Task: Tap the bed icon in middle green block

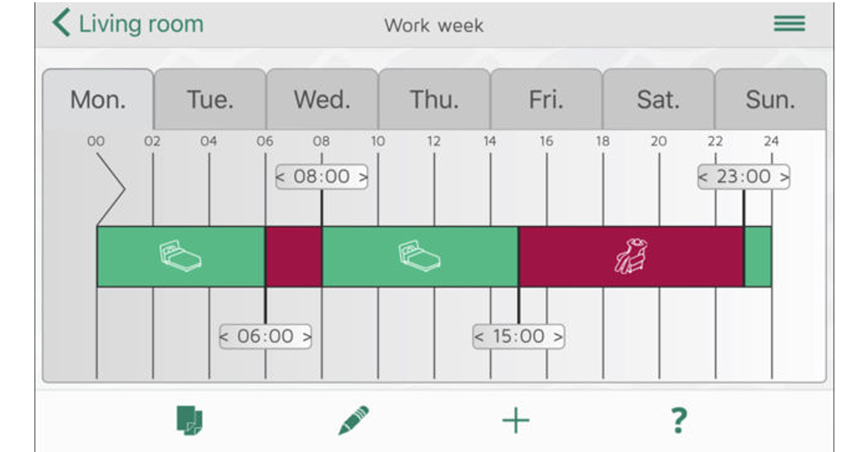Action: [x=420, y=256]
